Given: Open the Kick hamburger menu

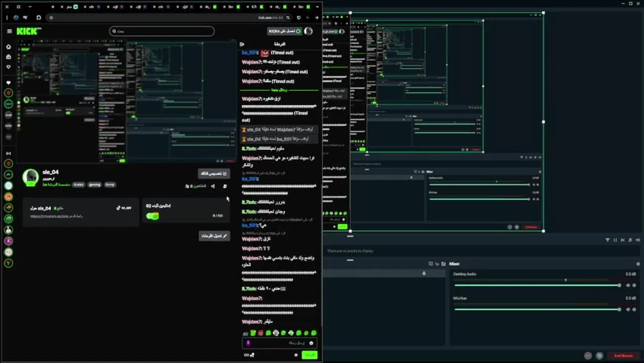Looking at the screenshot, I should [9, 31].
